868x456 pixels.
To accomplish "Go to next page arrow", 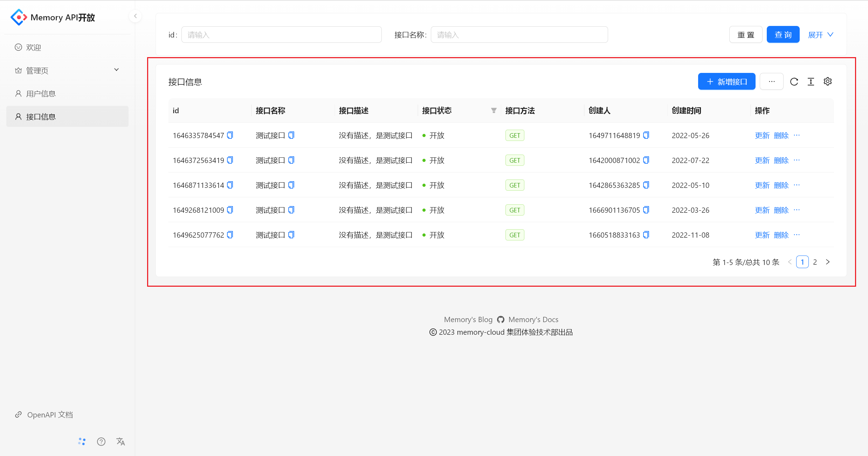I will (x=828, y=262).
